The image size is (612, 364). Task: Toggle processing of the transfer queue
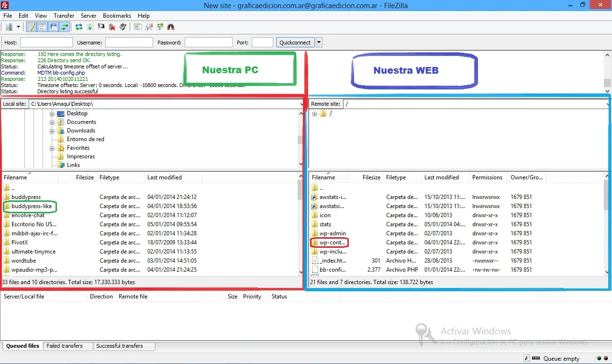tap(90, 27)
